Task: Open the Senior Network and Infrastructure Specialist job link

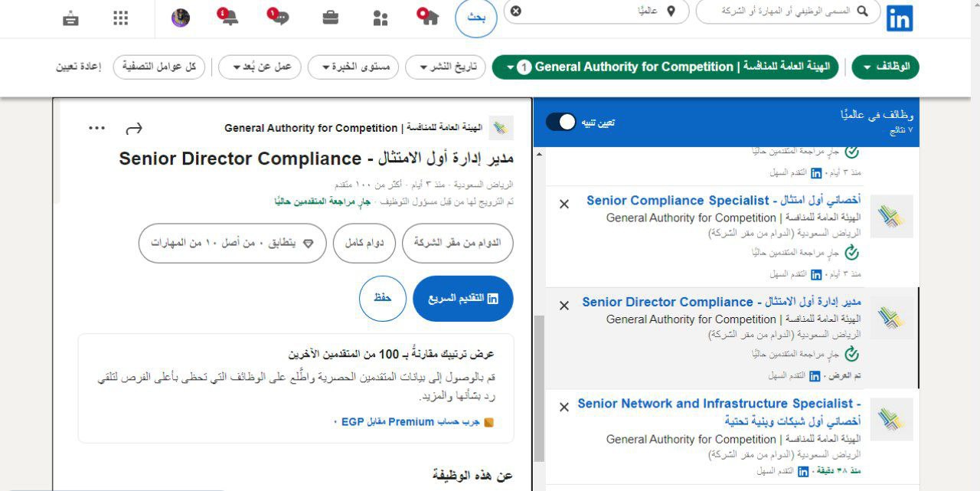Action: pos(719,412)
